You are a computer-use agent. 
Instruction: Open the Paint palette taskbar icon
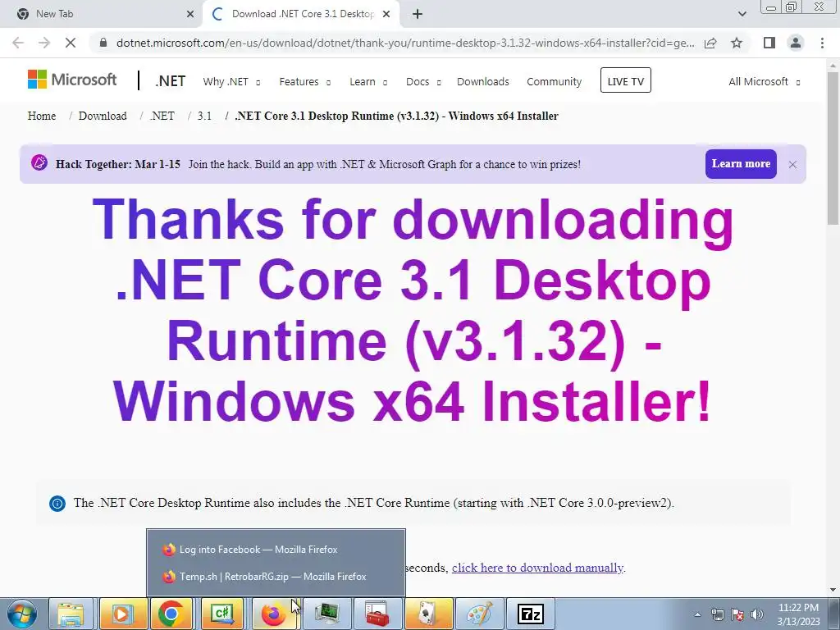[x=478, y=614]
